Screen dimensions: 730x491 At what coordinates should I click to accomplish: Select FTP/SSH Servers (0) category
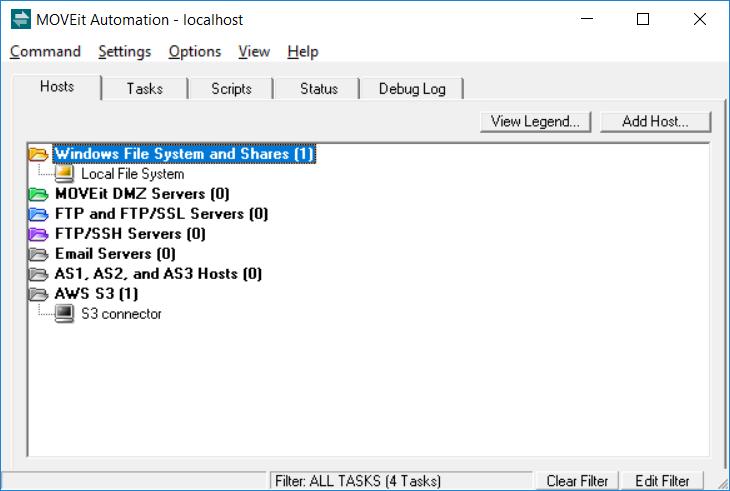[130, 234]
